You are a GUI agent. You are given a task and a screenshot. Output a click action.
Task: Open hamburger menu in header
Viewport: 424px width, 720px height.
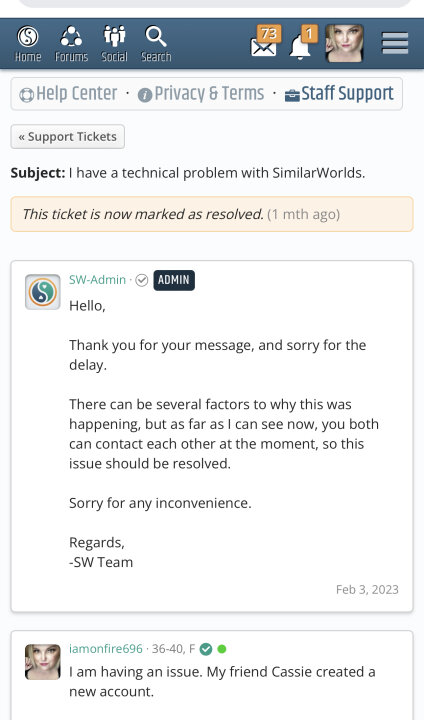coord(395,44)
